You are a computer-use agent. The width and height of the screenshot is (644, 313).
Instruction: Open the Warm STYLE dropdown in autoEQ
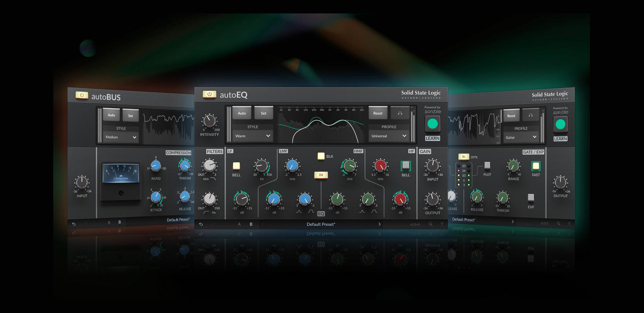pyautogui.click(x=254, y=135)
